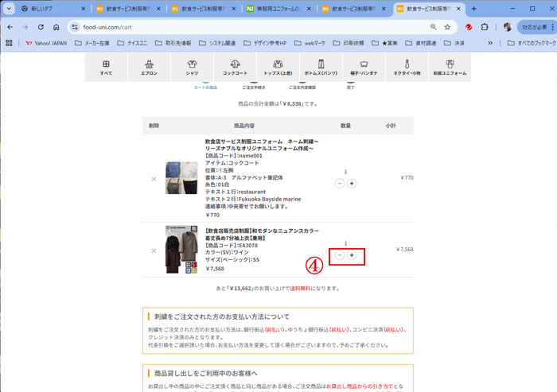Open the extensions puzzle icon
Screen dimensions: 557x392
[x=485, y=27]
